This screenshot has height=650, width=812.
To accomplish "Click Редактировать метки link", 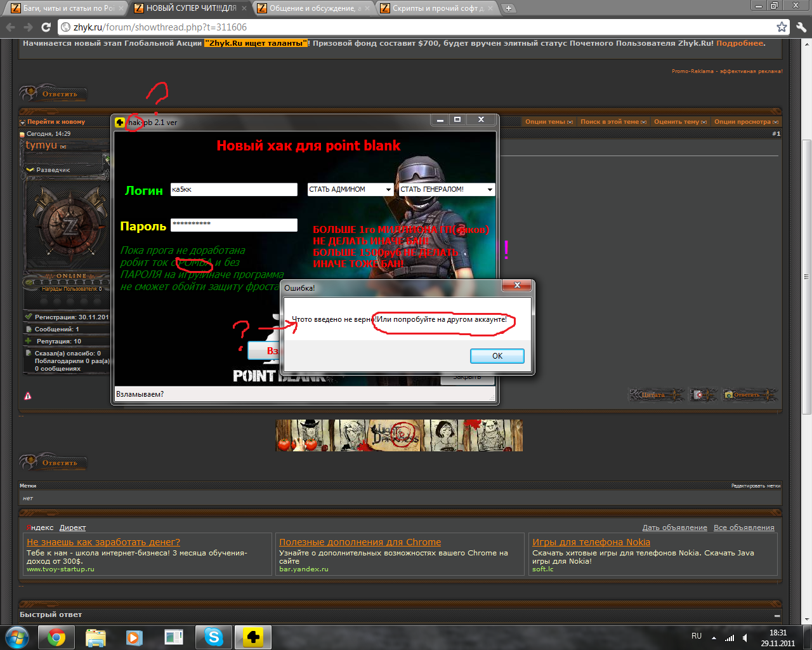I will pyautogui.click(x=756, y=486).
